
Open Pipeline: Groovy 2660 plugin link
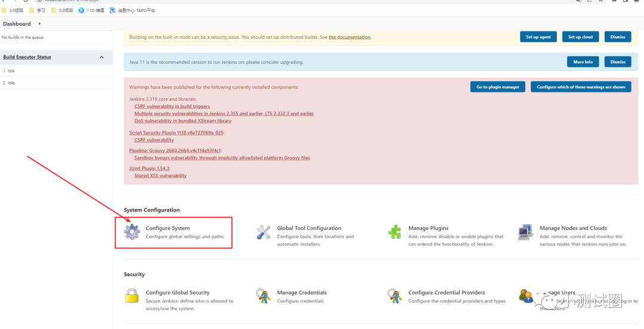click(x=175, y=150)
